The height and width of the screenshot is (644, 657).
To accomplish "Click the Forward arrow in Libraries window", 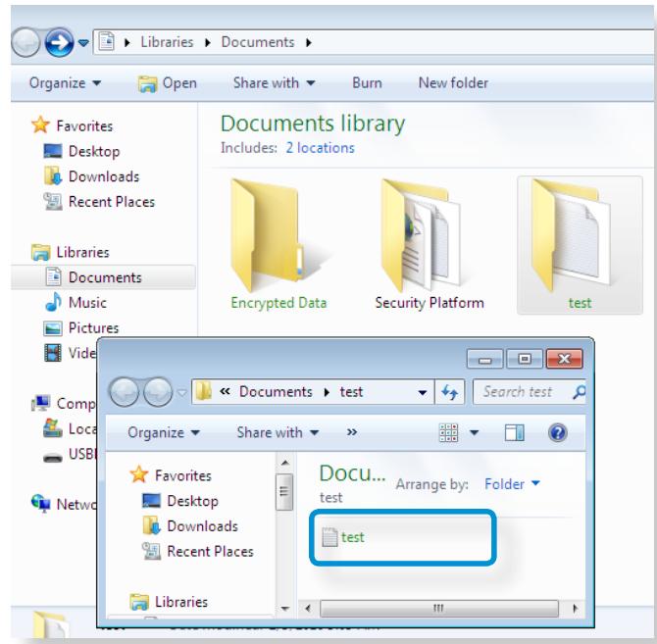I will [59, 42].
